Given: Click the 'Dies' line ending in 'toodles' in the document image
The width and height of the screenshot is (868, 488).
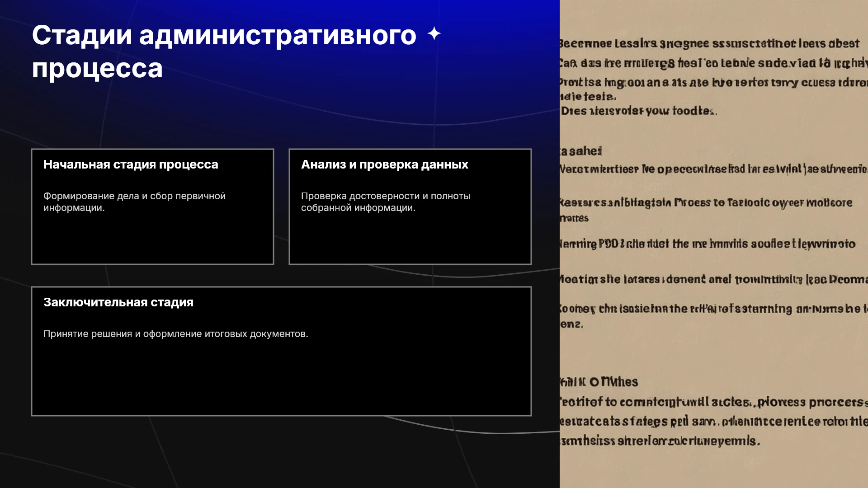Looking at the screenshot, I should [x=638, y=111].
